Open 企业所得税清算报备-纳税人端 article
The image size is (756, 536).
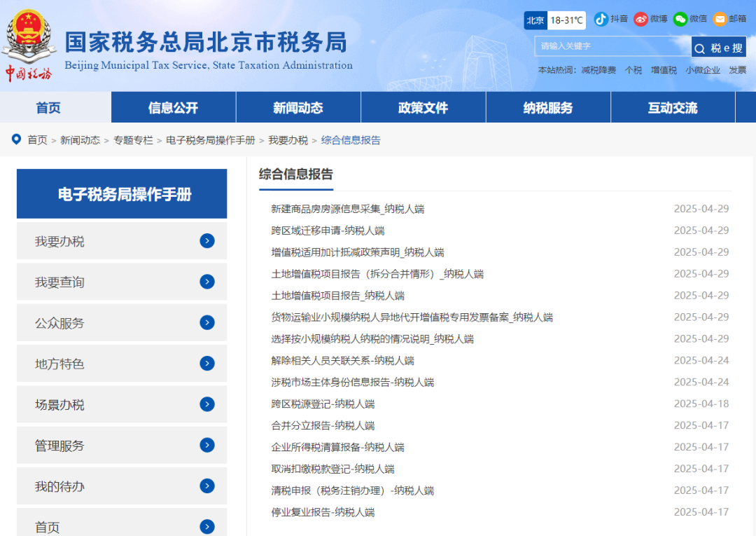click(337, 447)
